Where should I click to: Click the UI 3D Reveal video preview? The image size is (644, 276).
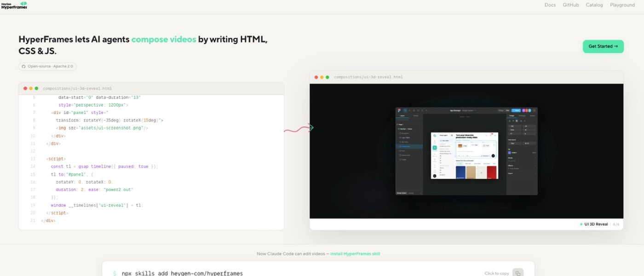point(466,151)
